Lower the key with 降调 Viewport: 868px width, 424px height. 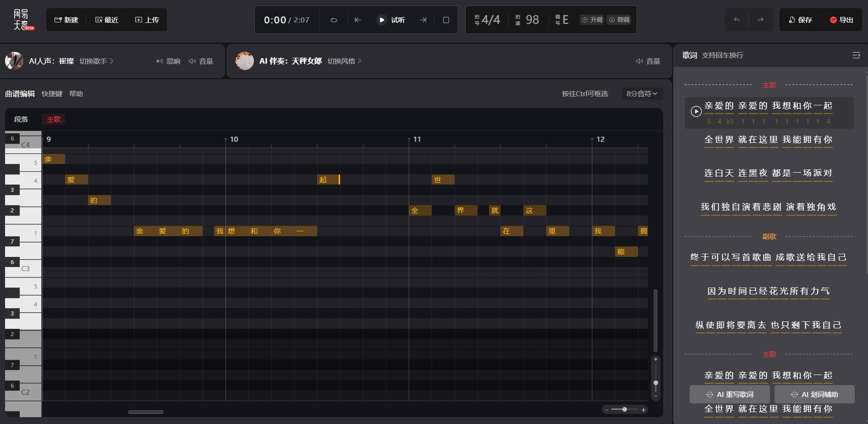pyautogui.click(x=619, y=20)
